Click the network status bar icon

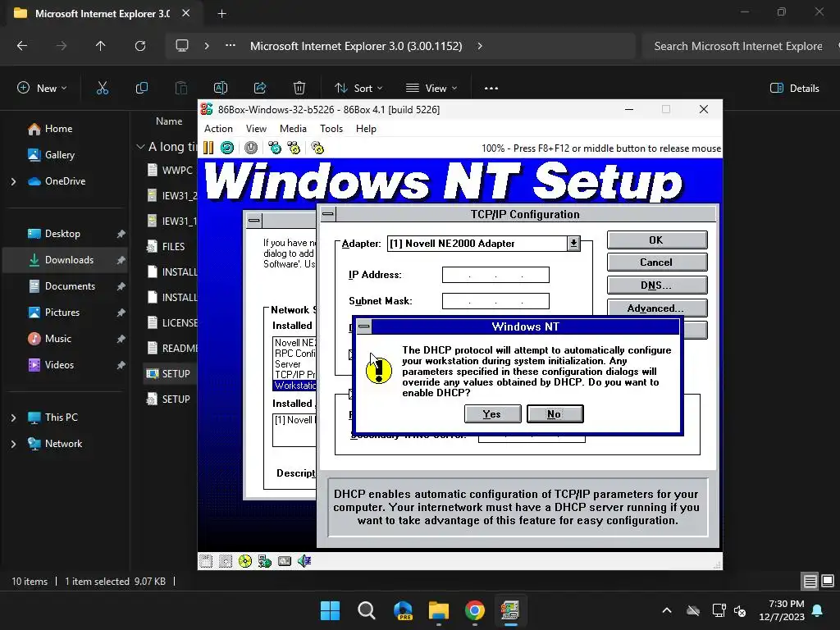click(x=265, y=561)
